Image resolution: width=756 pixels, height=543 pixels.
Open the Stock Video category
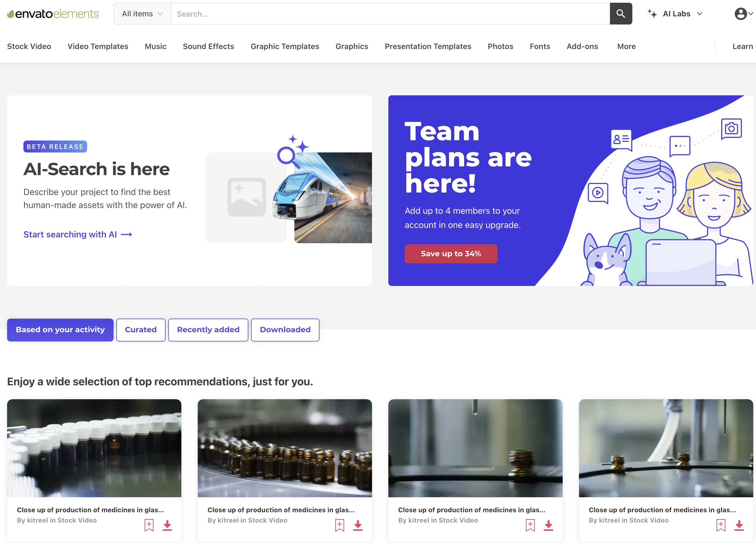[x=29, y=46]
